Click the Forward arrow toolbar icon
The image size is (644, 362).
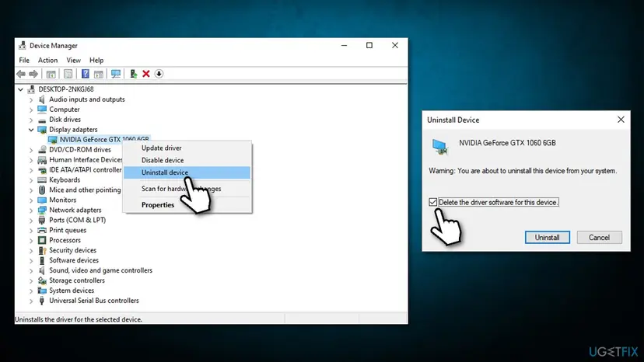click(x=33, y=74)
